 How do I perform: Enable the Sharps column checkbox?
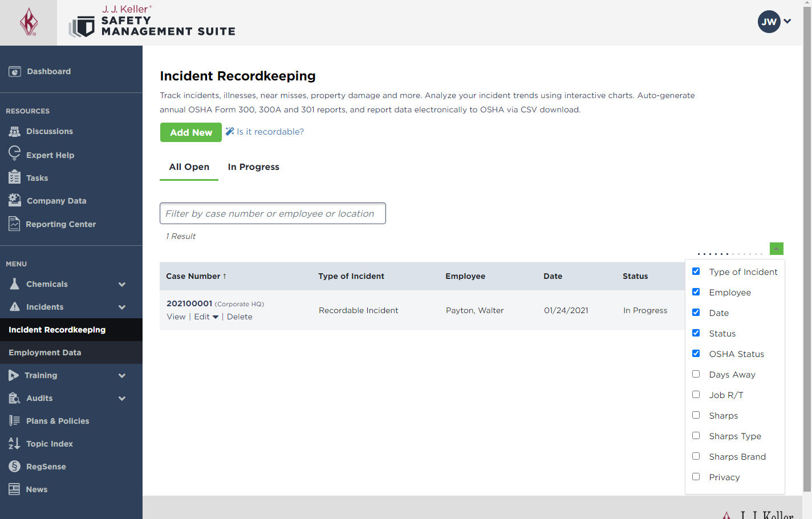[x=696, y=415]
